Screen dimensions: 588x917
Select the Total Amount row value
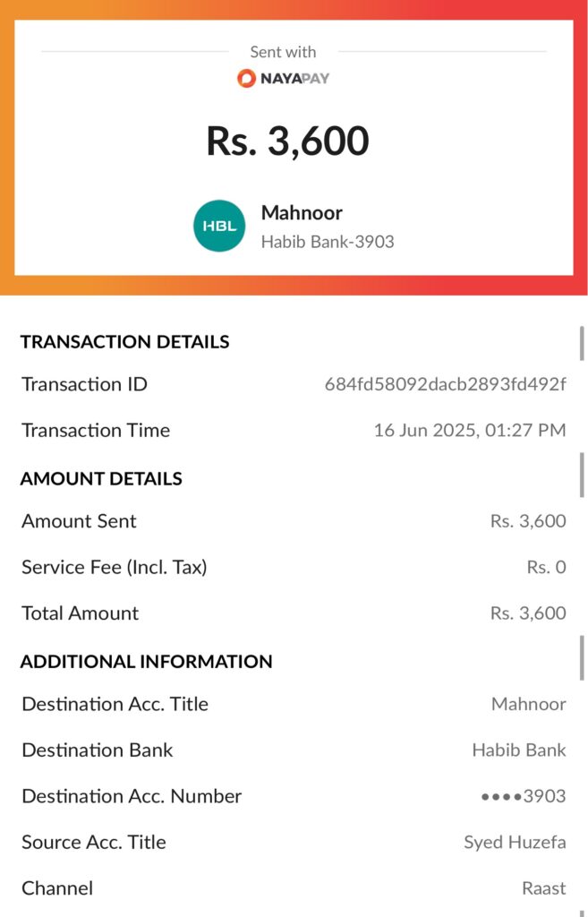pyautogui.click(x=528, y=613)
